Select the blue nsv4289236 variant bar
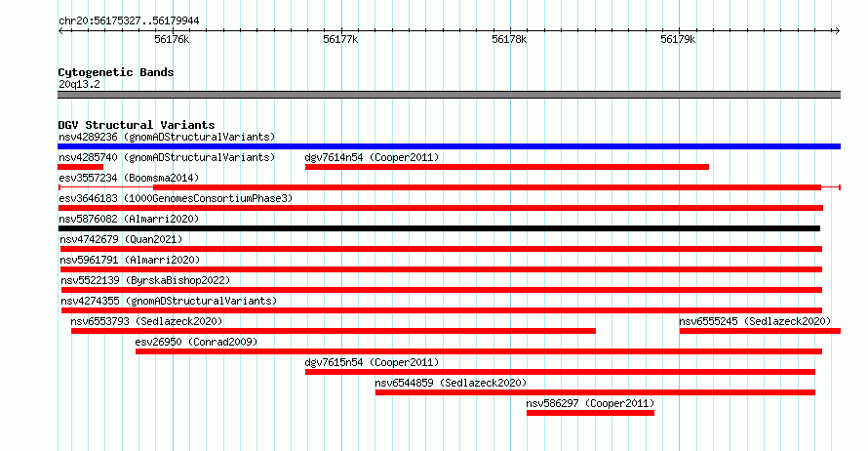 pos(449,146)
